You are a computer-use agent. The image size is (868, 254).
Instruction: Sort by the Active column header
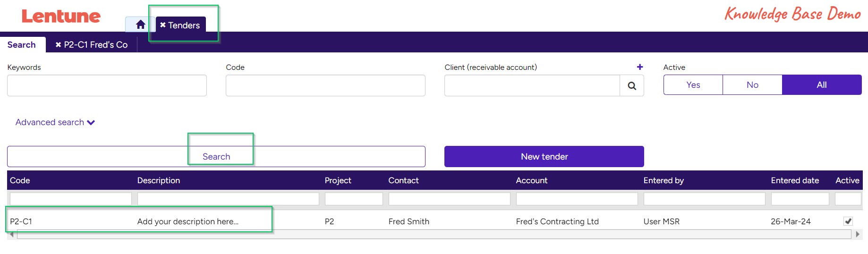pyautogui.click(x=847, y=180)
